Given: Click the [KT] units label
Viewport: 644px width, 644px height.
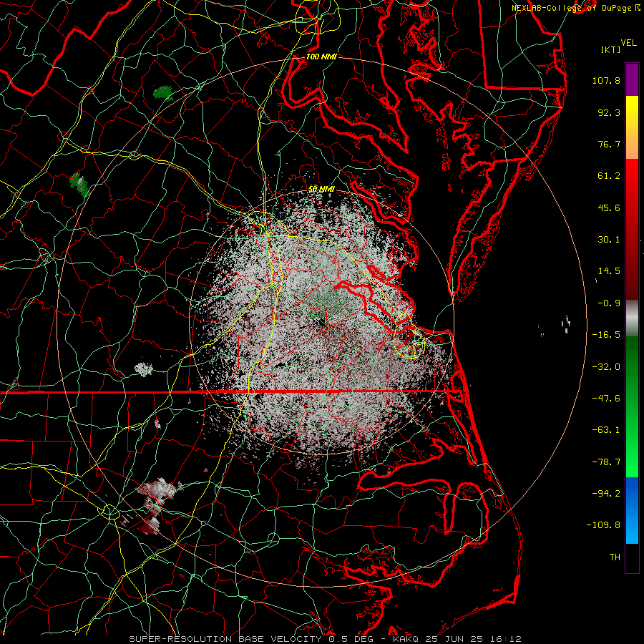Looking at the screenshot, I should click(611, 49).
